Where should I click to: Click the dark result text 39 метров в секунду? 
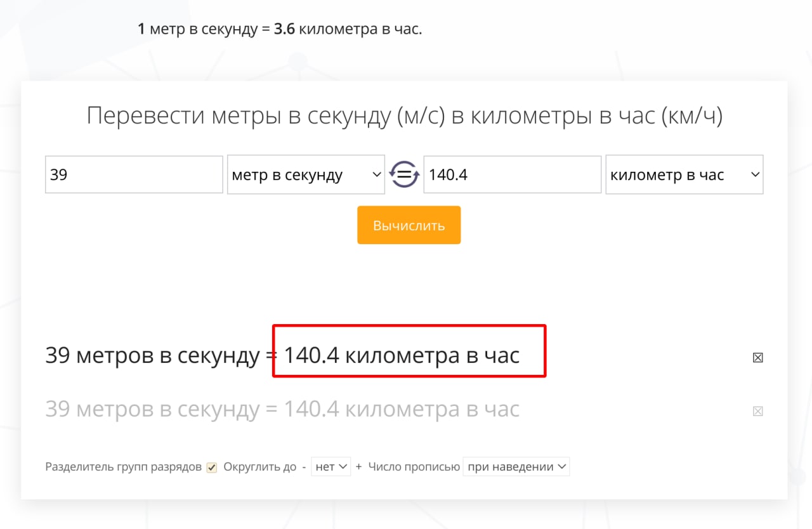(x=152, y=356)
